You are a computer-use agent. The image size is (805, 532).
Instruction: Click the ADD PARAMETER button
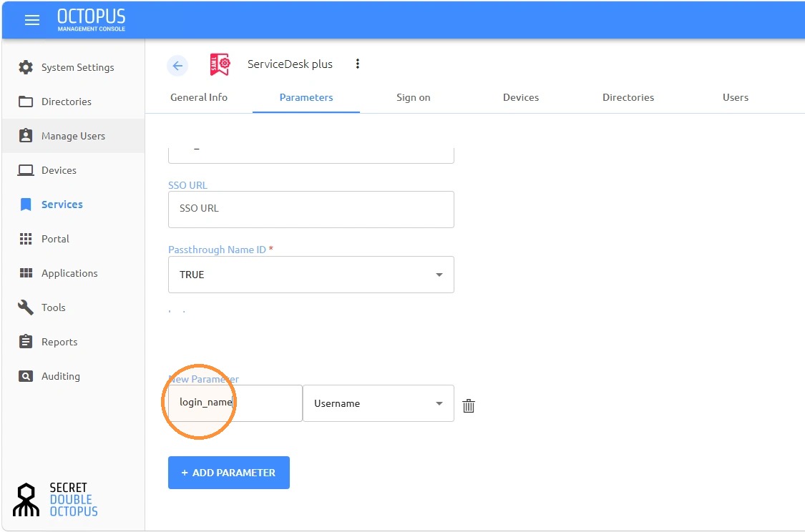click(229, 473)
